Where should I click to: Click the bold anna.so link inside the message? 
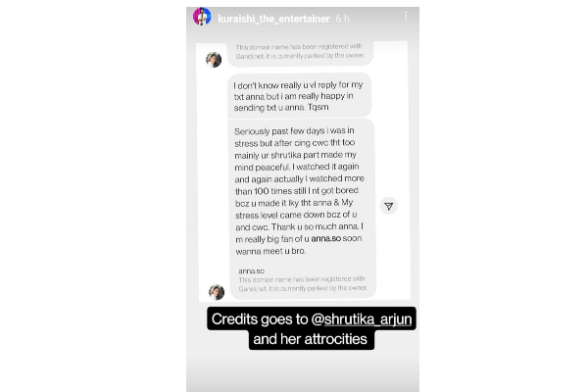coord(326,238)
